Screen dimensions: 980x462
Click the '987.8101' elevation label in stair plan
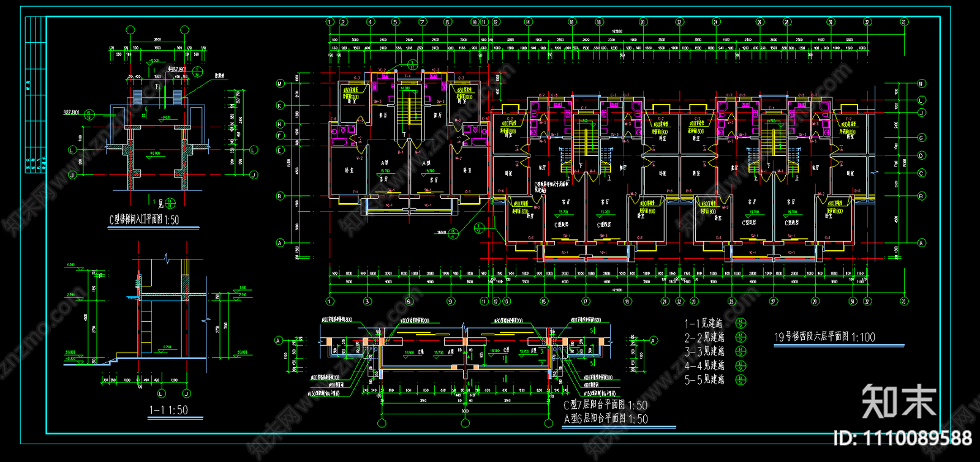tap(72, 113)
